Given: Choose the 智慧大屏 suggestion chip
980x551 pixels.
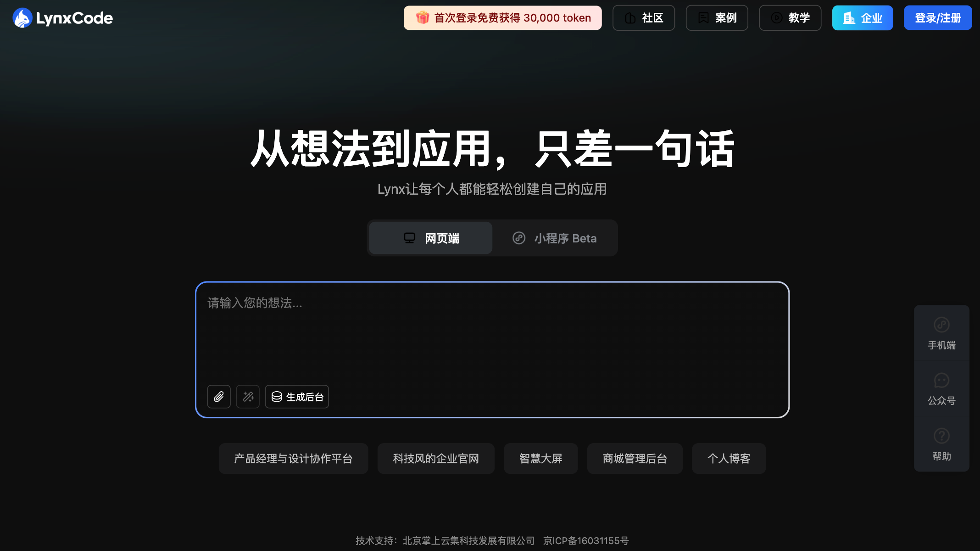Looking at the screenshot, I should tap(540, 458).
